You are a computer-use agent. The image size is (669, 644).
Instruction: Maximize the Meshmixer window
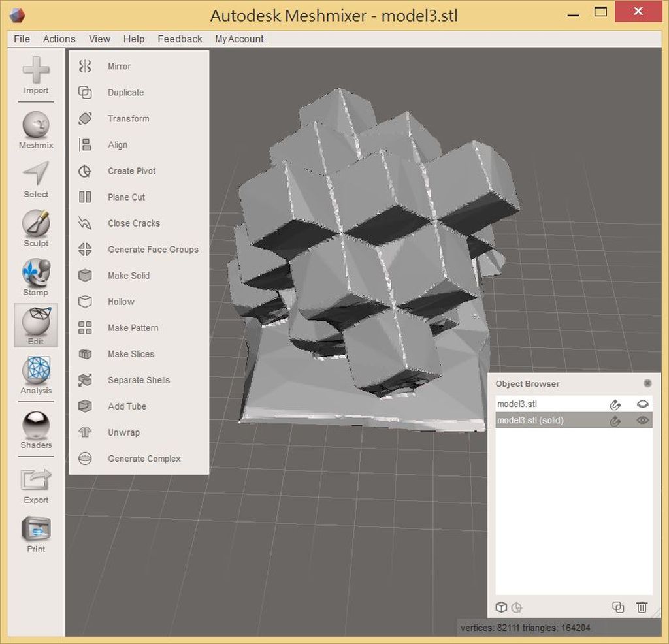[x=601, y=12]
